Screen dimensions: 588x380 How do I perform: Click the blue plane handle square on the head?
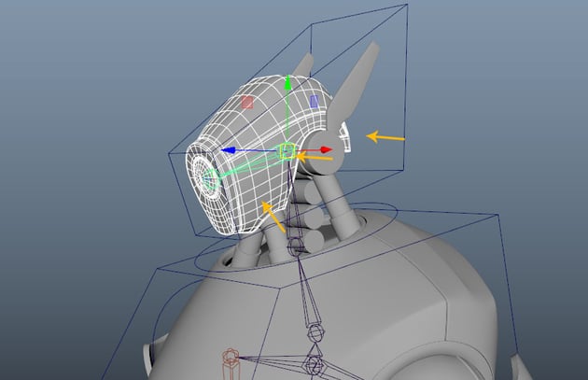(x=315, y=101)
